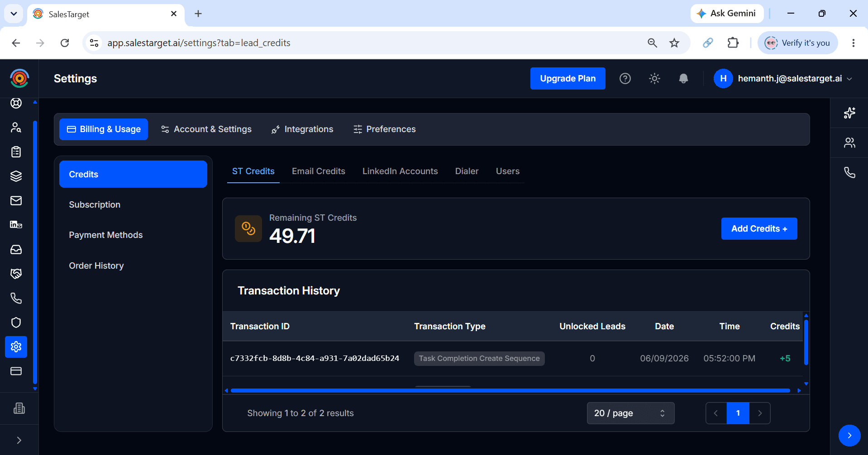Open Subscription in the billing menu
This screenshot has width=868, height=455.
(x=133, y=205)
